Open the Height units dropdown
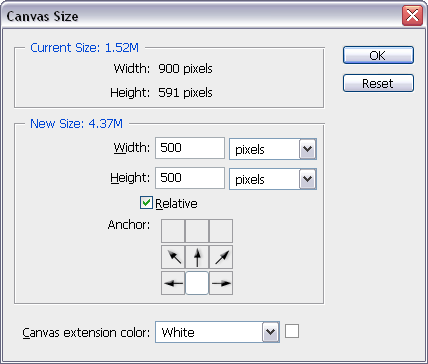Viewport: 428px width, 364px height. point(273,179)
